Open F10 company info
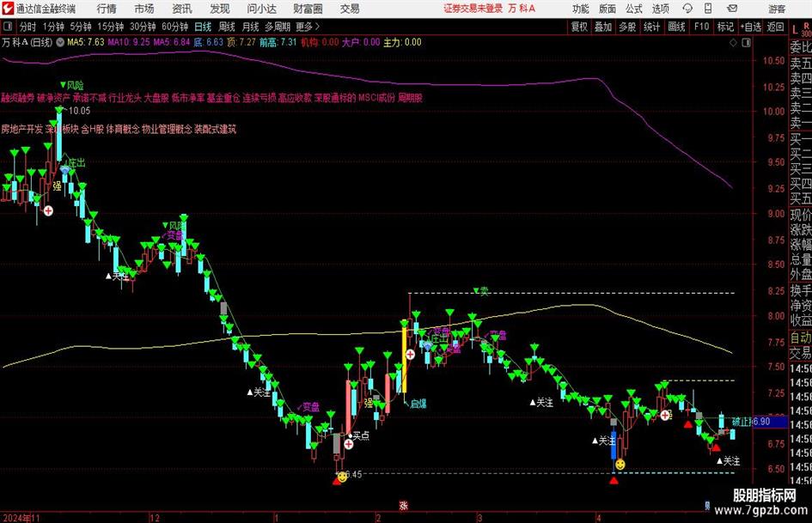812x523 pixels. [x=701, y=27]
